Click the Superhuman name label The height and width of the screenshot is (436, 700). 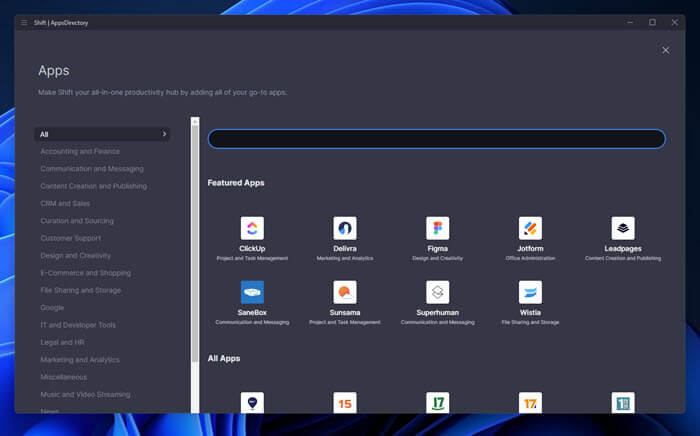click(438, 312)
